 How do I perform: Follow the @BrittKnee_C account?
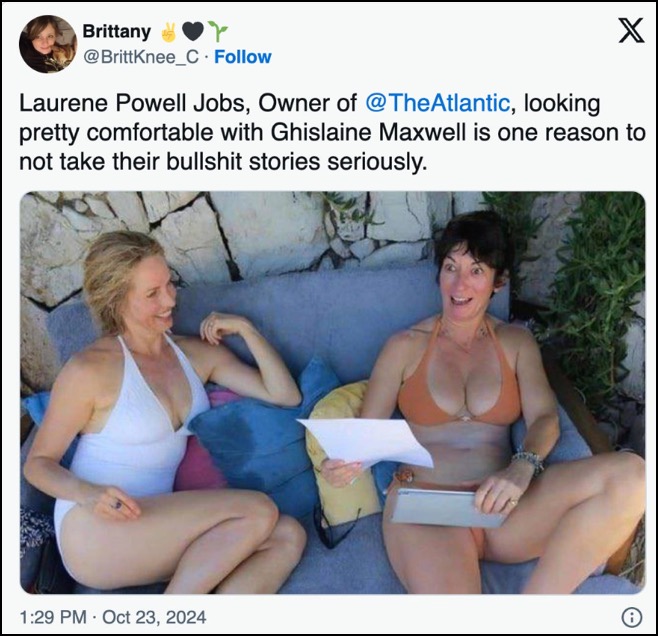coord(243,57)
